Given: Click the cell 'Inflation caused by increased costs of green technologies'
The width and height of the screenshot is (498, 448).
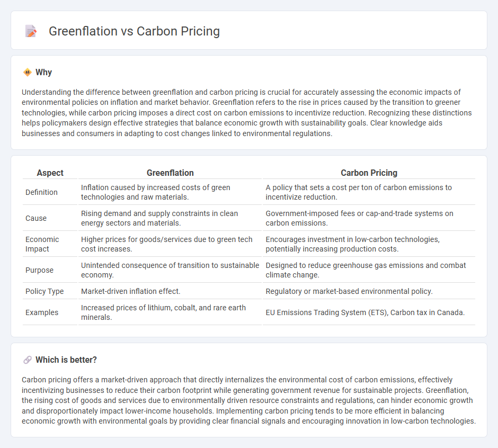Looking at the screenshot, I should click(x=170, y=192).
